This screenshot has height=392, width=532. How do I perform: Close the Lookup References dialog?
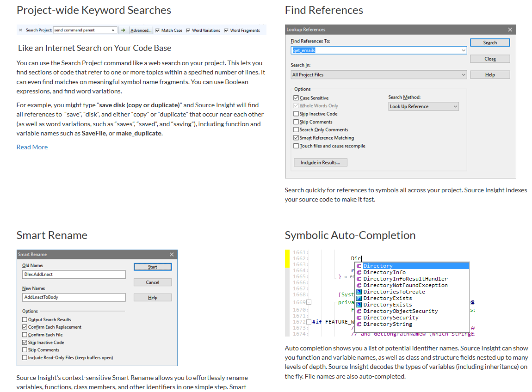tap(510, 30)
